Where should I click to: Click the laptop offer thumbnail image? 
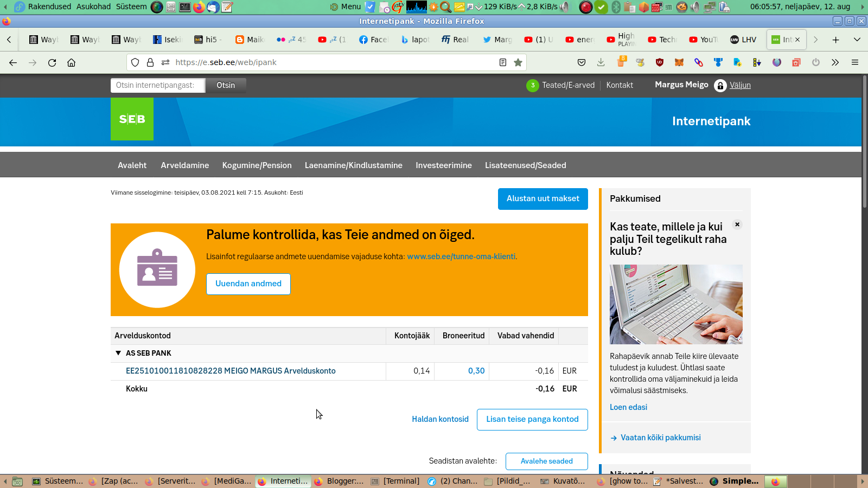point(676,304)
